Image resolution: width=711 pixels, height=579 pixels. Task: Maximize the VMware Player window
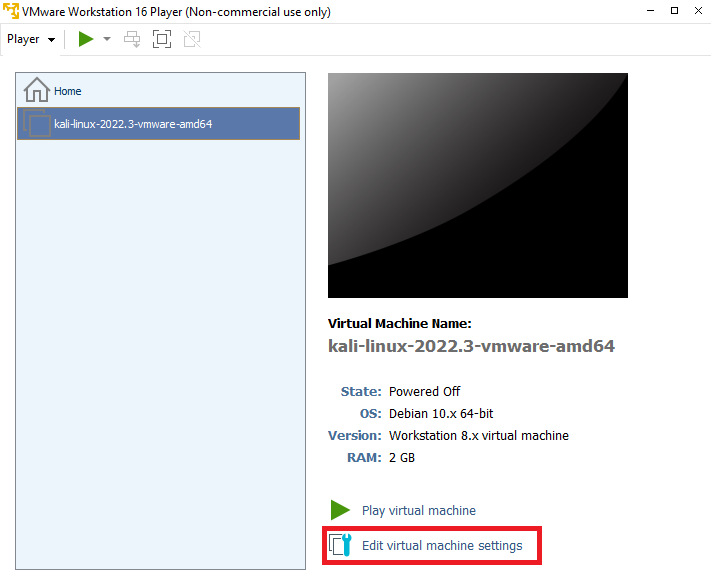pos(674,11)
